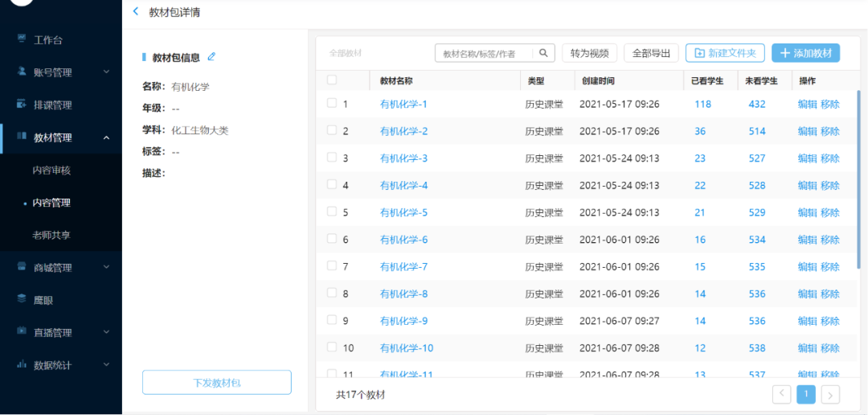Click the 排课管理 sidebar icon
Image resolution: width=868 pixels, height=415 pixels.
point(22,105)
